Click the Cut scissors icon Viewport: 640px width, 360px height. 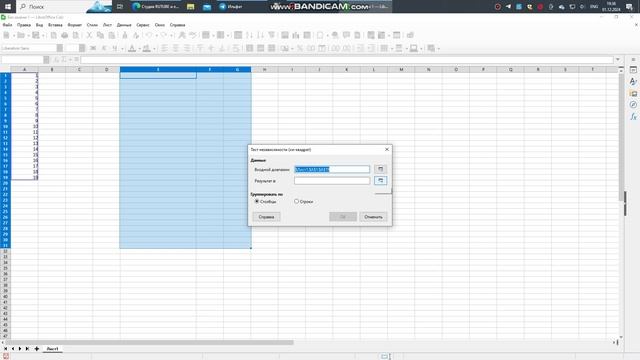coord(89,36)
